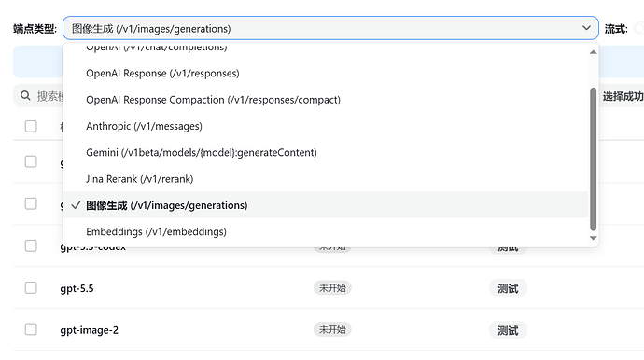Screen dimensions: 644x360
Task: Check the gpt-5.5 row checkbox
Action: coord(31,288)
